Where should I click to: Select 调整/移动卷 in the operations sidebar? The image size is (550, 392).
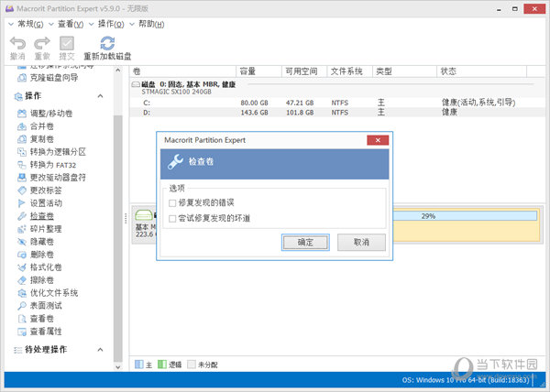(50, 113)
